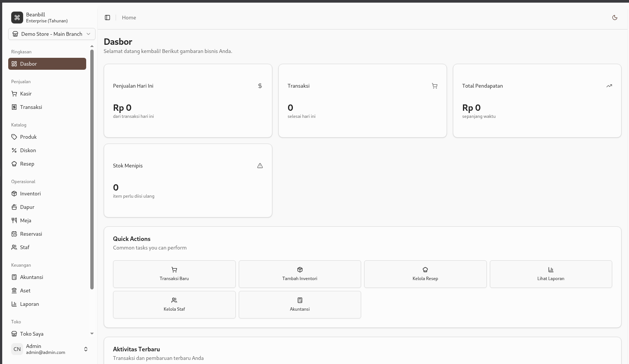Click the Dapur coffee icon
The height and width of the screenshot is (364, 629).
pos(14,207)
